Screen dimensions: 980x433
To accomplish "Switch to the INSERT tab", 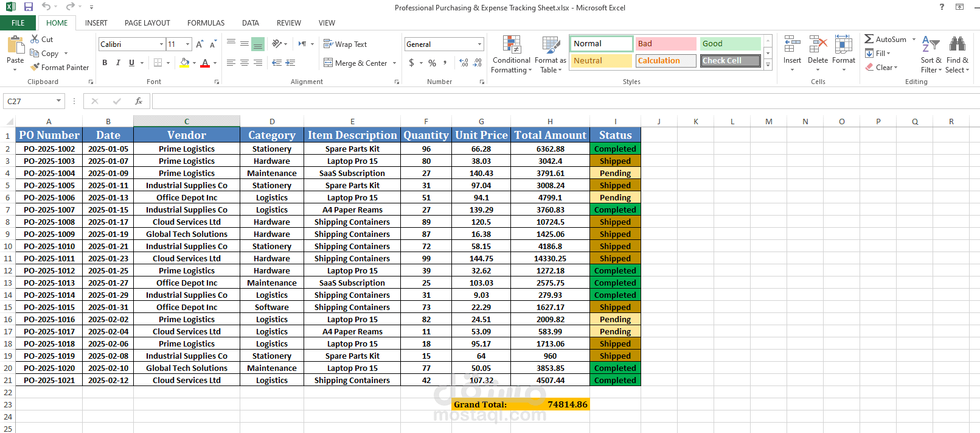I will (96, 23).
